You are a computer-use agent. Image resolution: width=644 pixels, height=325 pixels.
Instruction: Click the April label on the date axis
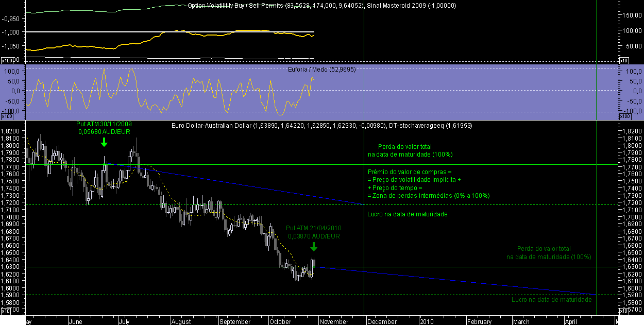pos(571,321)
